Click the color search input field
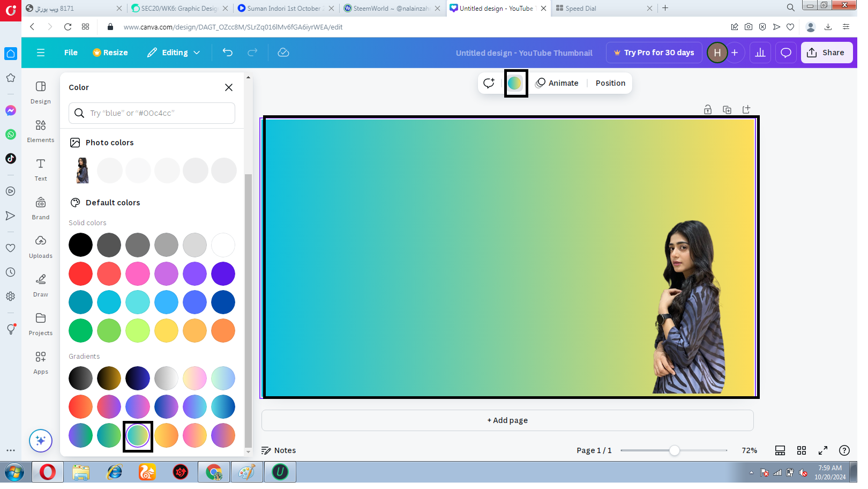 [152, 113]
